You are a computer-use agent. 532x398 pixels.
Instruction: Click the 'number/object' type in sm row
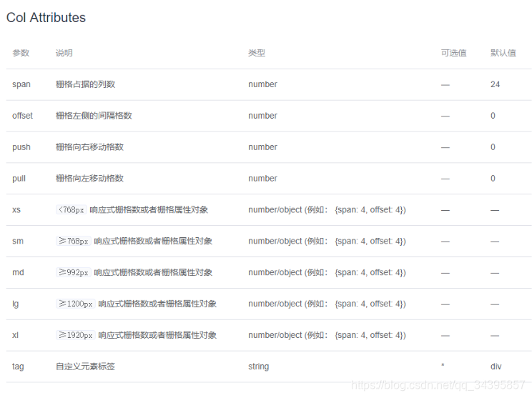pos(327,241)
